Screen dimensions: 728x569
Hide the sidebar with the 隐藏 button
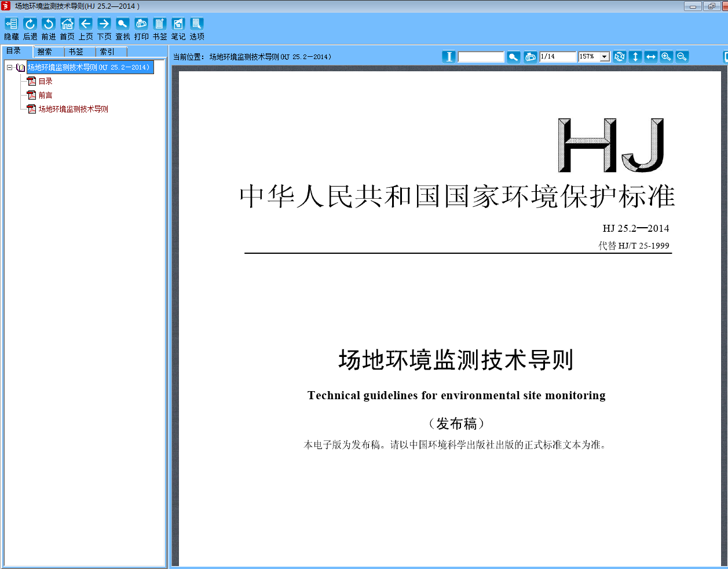click(x=12, y=29)
